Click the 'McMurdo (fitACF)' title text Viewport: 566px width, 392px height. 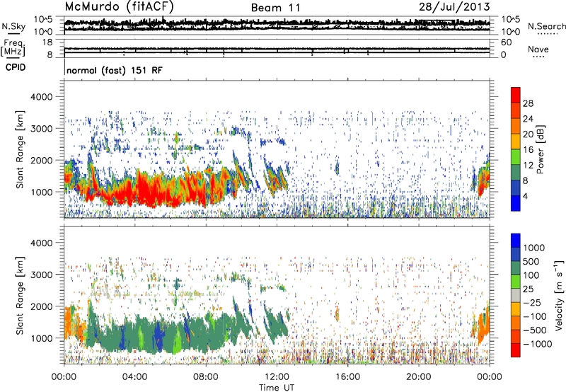(x=119, y=7)
